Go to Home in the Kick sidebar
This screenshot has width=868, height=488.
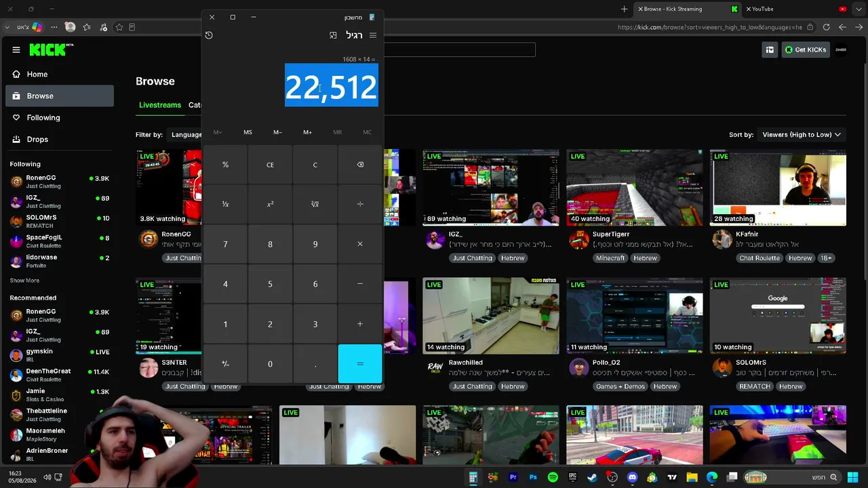(60, 74)
